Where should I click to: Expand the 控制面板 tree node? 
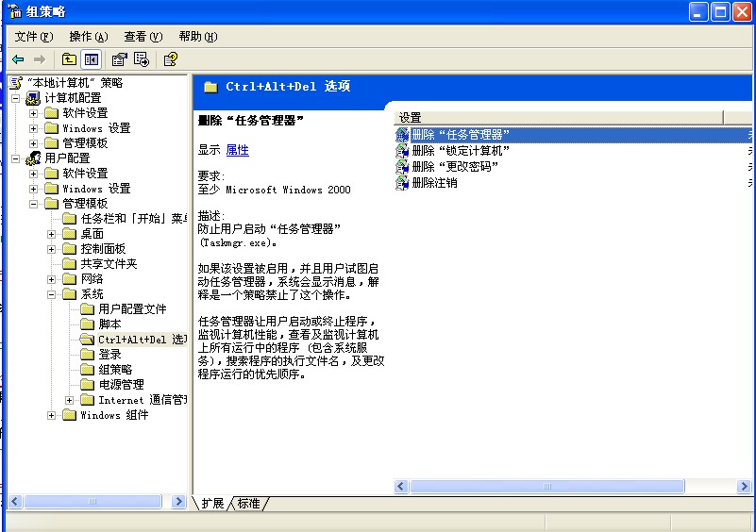tap(51, 249)
